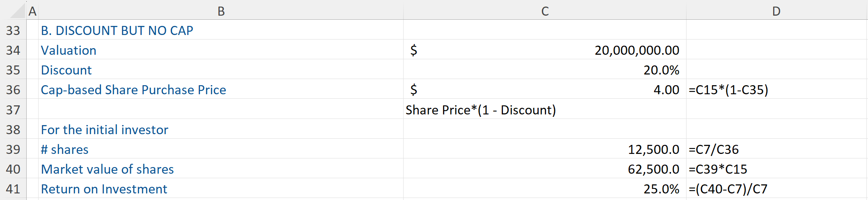
Task: Select column A header
Action: [x=32, y=11]
